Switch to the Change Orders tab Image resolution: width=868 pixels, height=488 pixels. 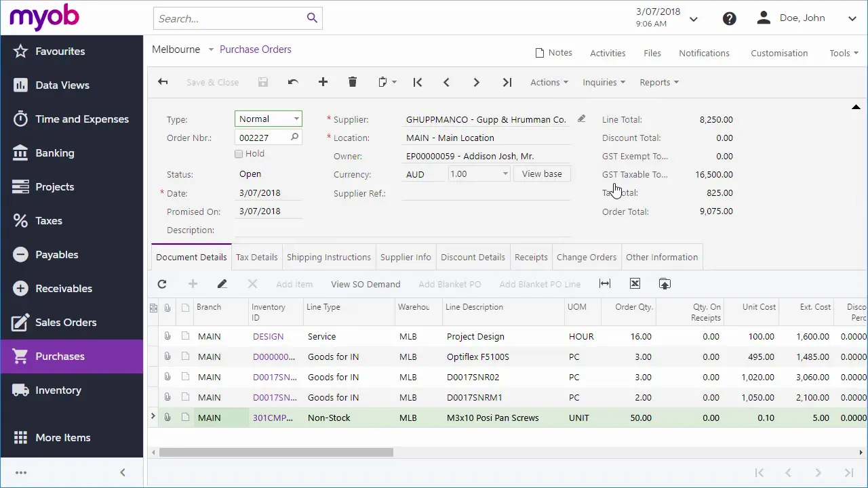587,257
